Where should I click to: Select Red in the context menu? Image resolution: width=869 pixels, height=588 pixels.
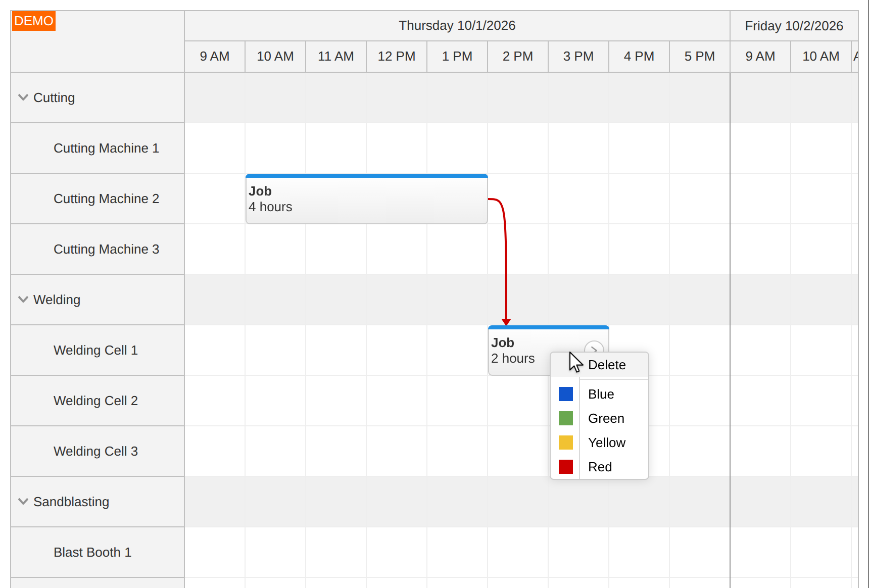pyautogui.click(x=599, y=467)
